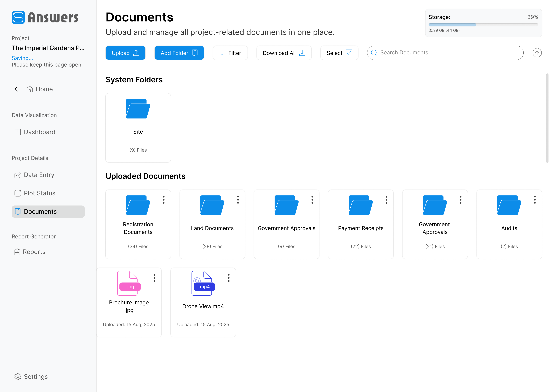The image size is (551, 392).
Task: Open Settings in the sidebar
Action: click(x=31, y=377)
